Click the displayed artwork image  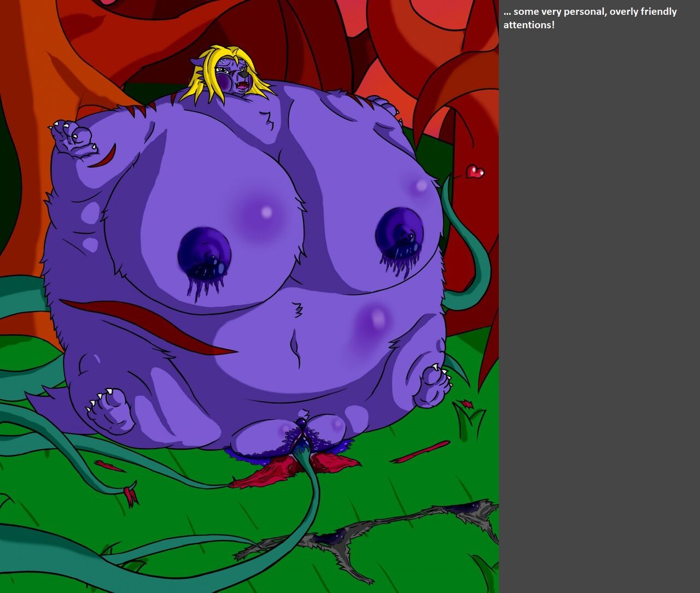(x=249, y=296)
